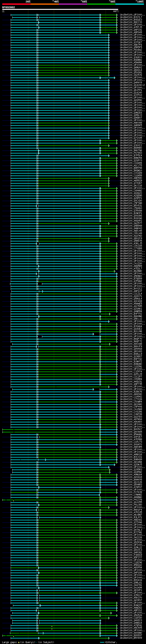Select hit label UniRef100_Q5B948

[131, 226]
